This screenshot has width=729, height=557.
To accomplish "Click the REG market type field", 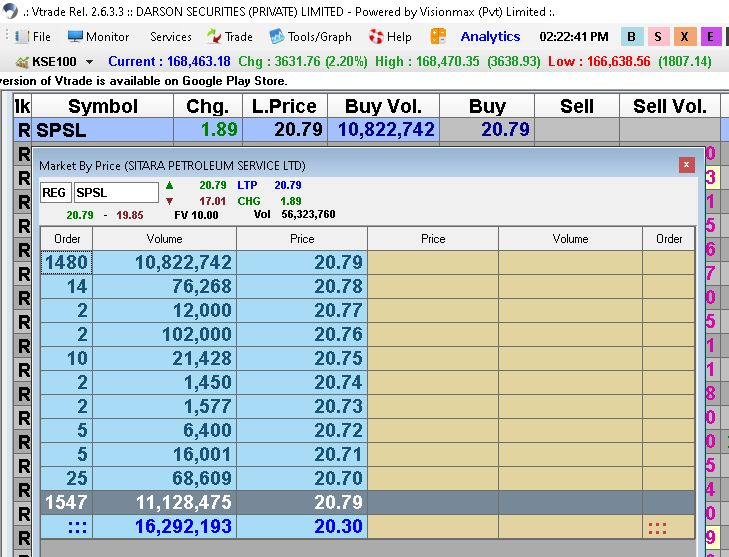I will click(55, 192).
